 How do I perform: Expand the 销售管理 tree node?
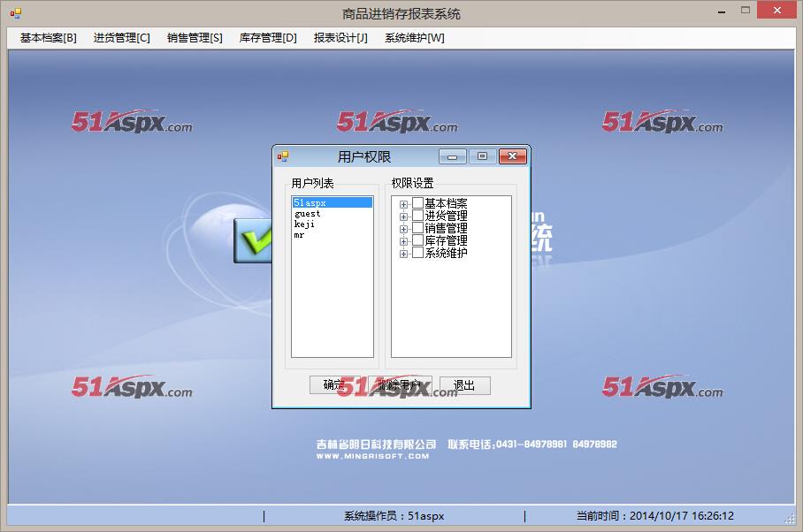403,229
